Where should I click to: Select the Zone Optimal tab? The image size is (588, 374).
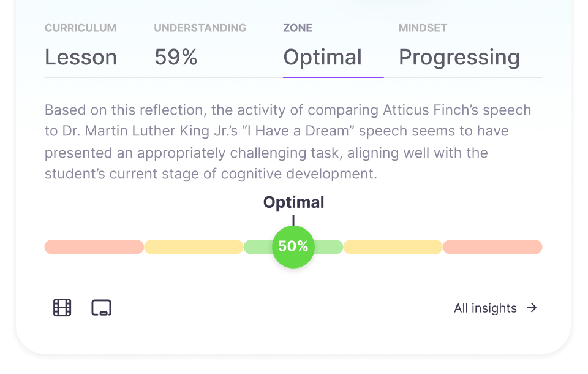[333, 49]
